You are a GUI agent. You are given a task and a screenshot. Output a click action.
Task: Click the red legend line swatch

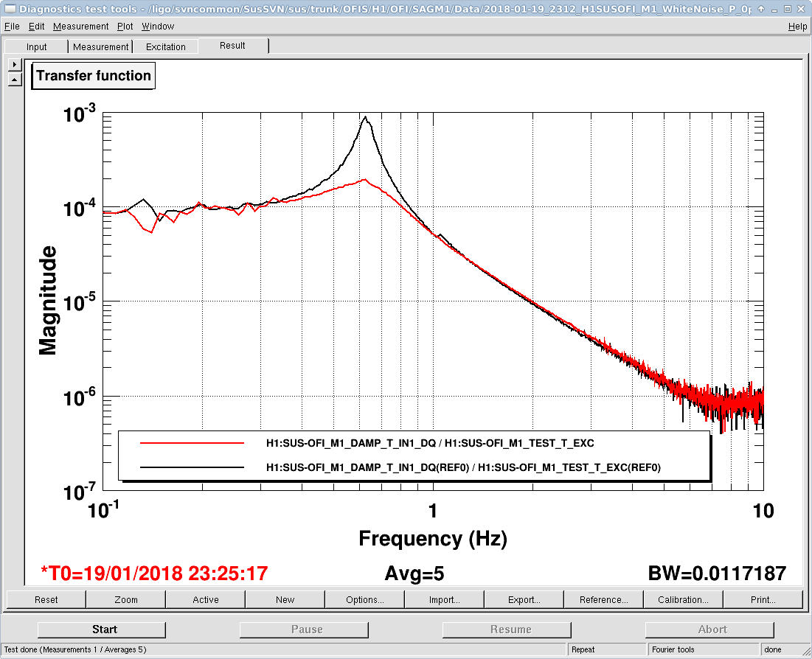(x=192, y=443)
